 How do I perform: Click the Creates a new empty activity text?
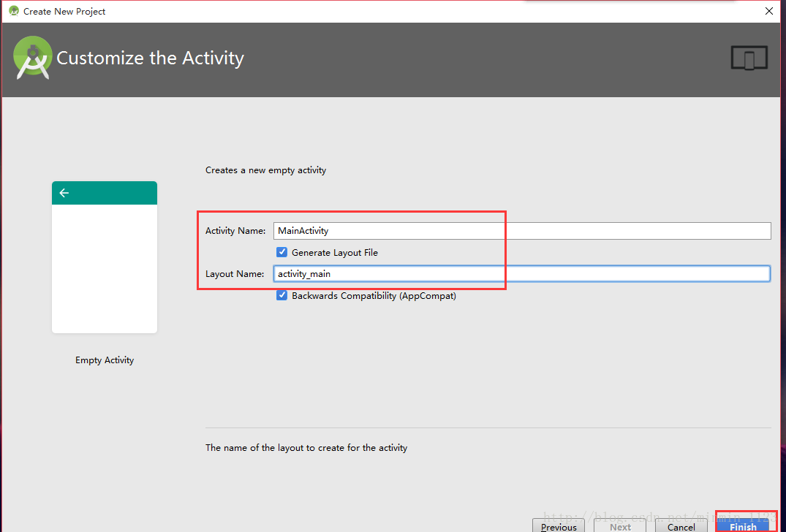tap(265, 170)
